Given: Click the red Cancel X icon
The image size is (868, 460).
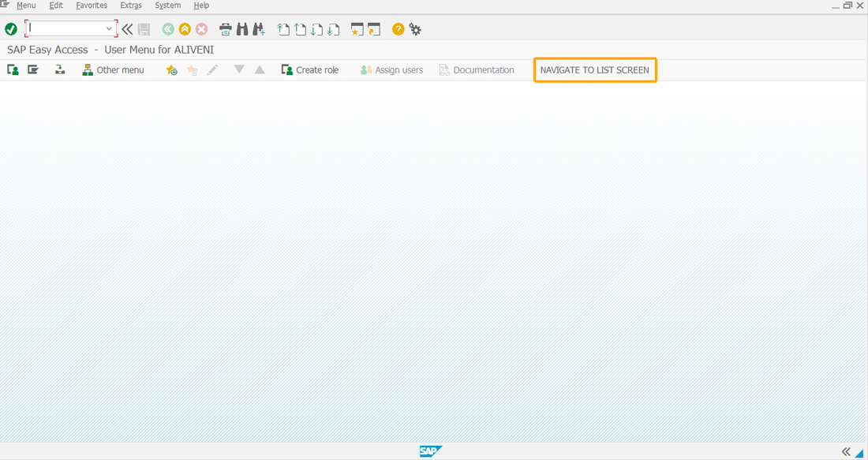Looking at the screenshot, I should click(201, 29).
